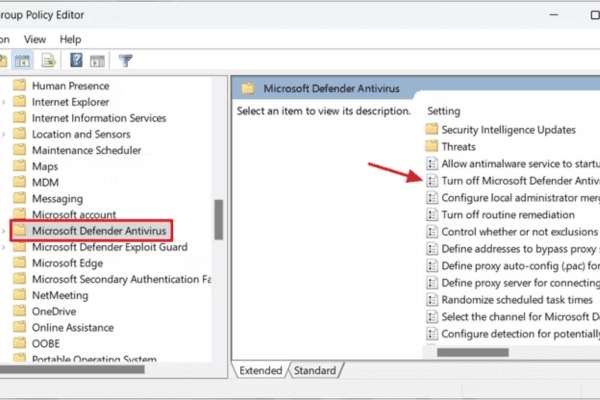
Task: Expand the Microsoft Defender Exploit Guard node
Action: 3,247
